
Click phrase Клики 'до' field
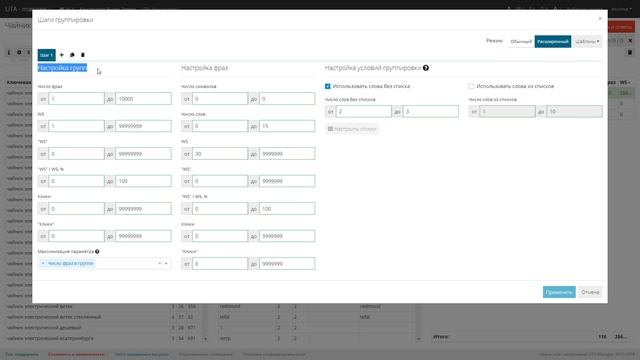tap(287, 236)
